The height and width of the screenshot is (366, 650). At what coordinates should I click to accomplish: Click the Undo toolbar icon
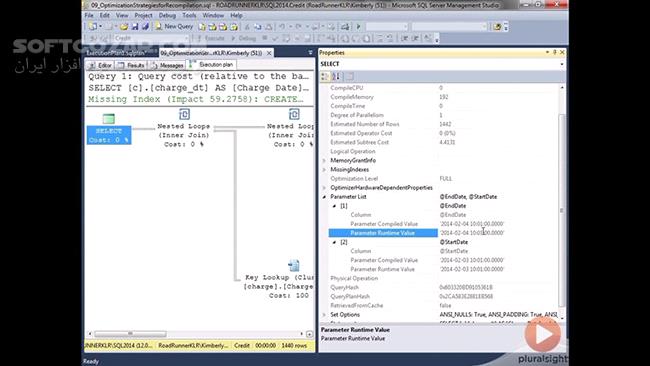coord(282,27)
